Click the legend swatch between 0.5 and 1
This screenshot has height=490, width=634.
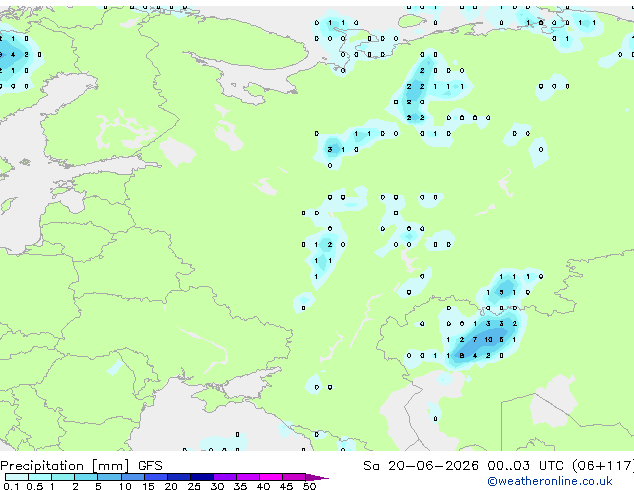[40, 477]
